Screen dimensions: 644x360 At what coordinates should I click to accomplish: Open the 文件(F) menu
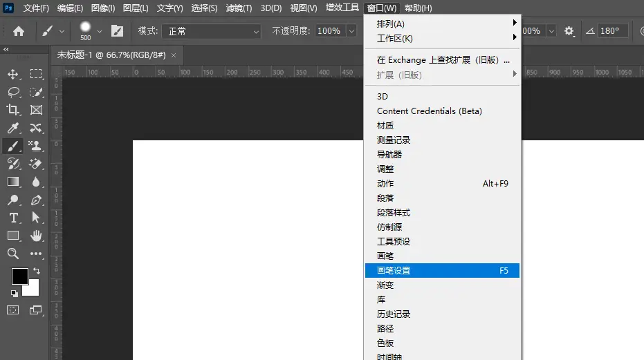tap(36, 8)
